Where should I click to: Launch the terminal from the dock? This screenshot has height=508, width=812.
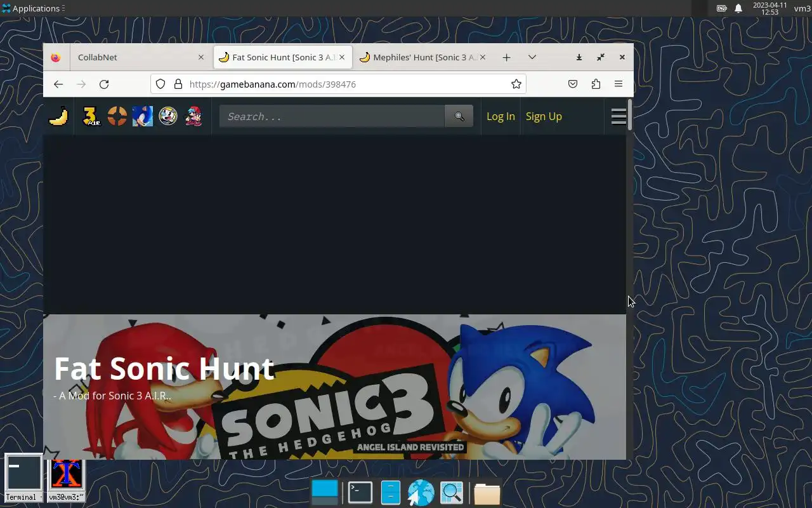[x=360, y=493]
